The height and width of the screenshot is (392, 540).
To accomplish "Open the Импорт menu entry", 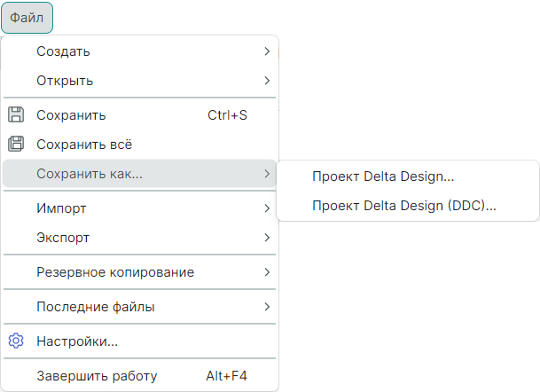I will [61, 208].
